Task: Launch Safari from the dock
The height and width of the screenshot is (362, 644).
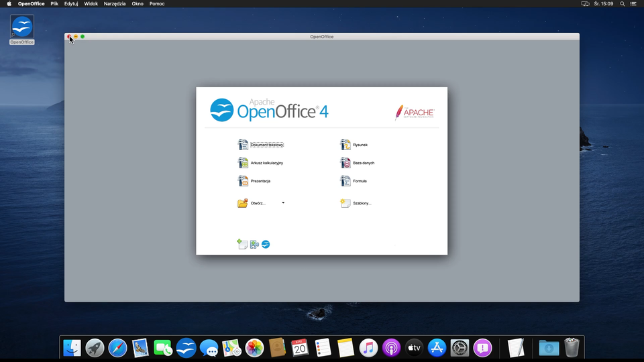Action: click(117, 347)
